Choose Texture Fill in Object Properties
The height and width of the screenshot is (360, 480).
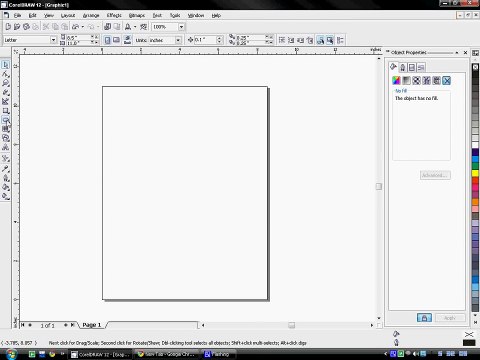pos(426,80)
